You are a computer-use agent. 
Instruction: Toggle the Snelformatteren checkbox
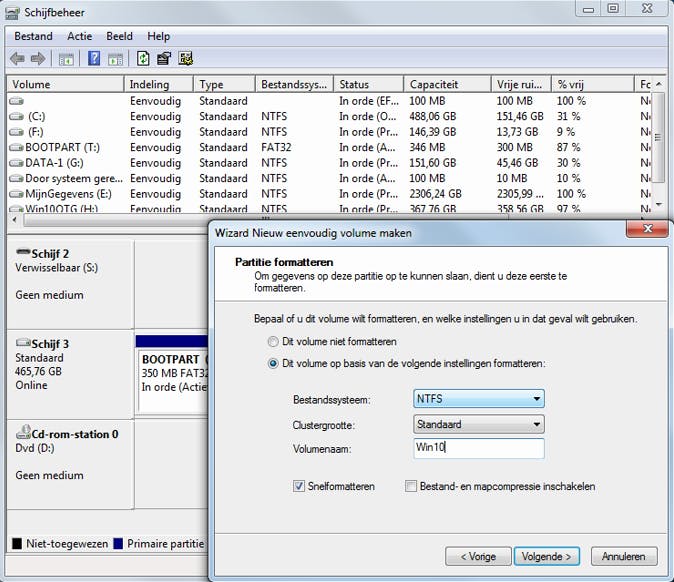299,486
